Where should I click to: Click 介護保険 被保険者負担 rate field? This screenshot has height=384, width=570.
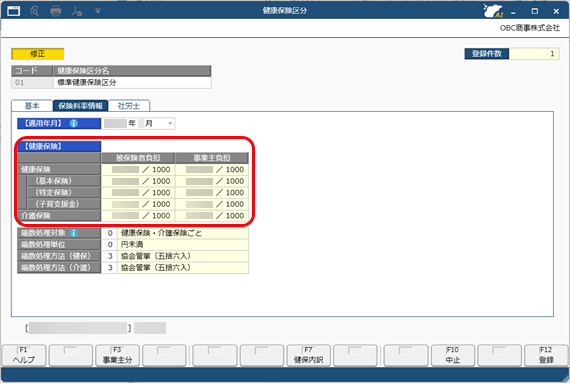138,216
